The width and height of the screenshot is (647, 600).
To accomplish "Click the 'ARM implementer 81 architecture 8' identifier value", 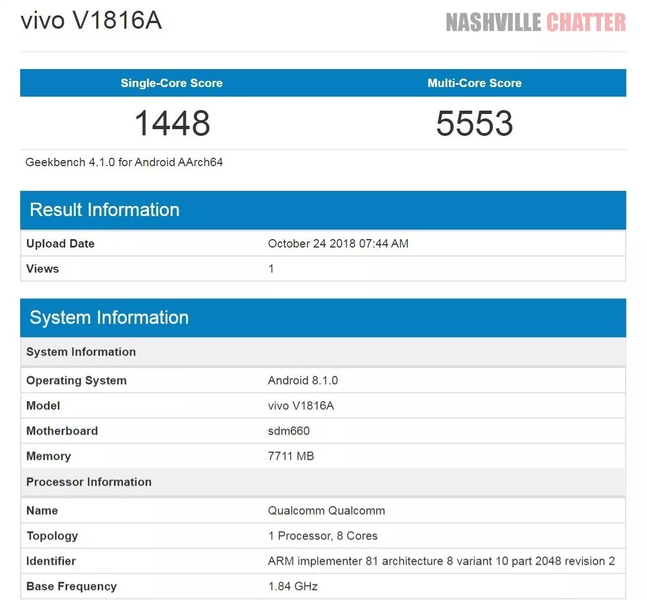I will click(442, 561).
